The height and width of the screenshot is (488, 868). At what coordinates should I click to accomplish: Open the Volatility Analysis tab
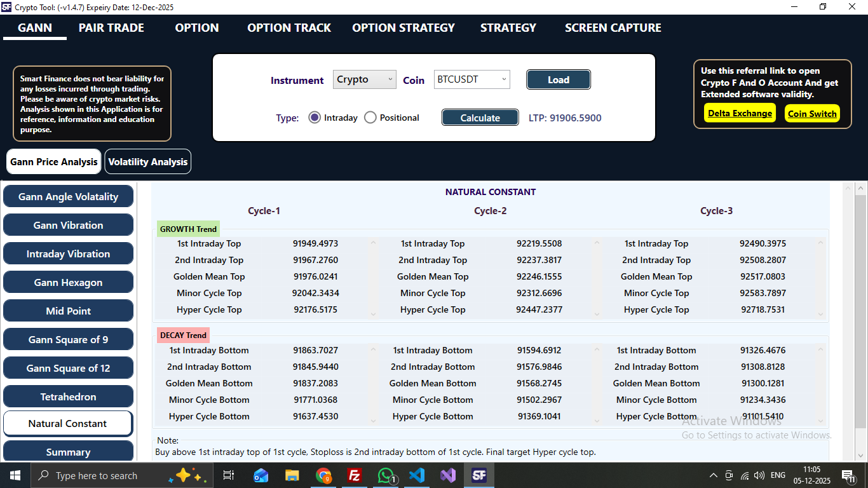coord(147,161)
